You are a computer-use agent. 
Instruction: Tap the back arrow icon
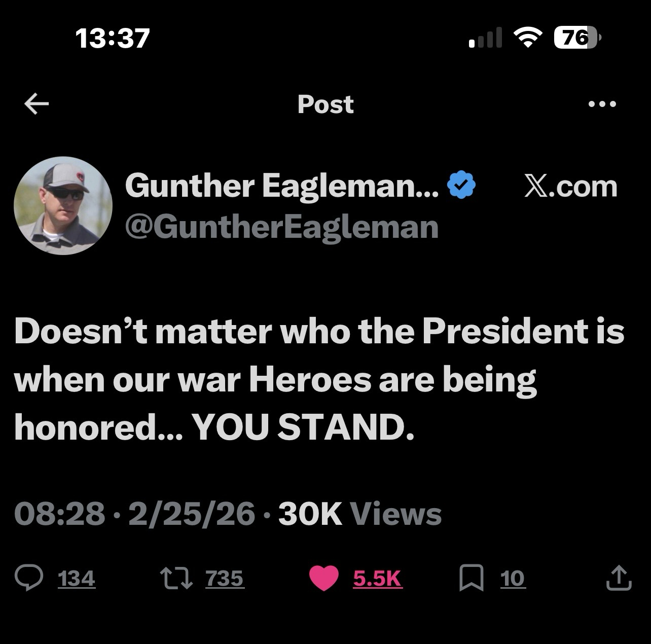pyautogui.click(x=37, y=104)
